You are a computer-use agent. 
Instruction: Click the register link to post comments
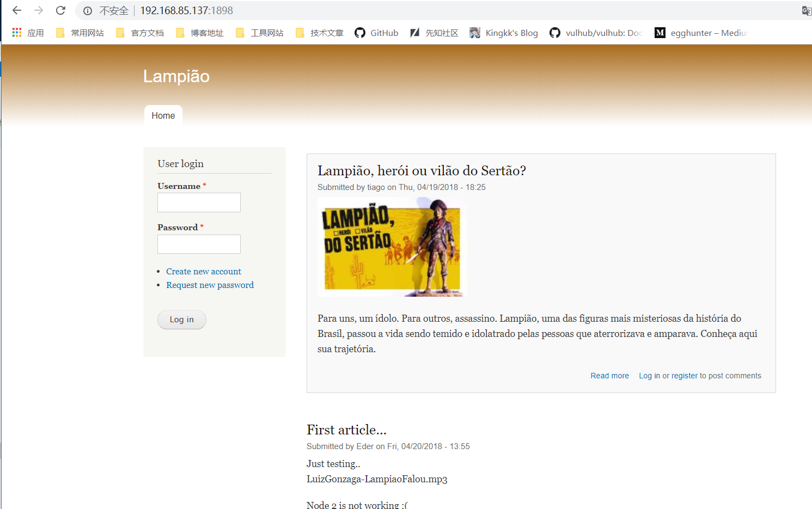[x=685, y=376]
